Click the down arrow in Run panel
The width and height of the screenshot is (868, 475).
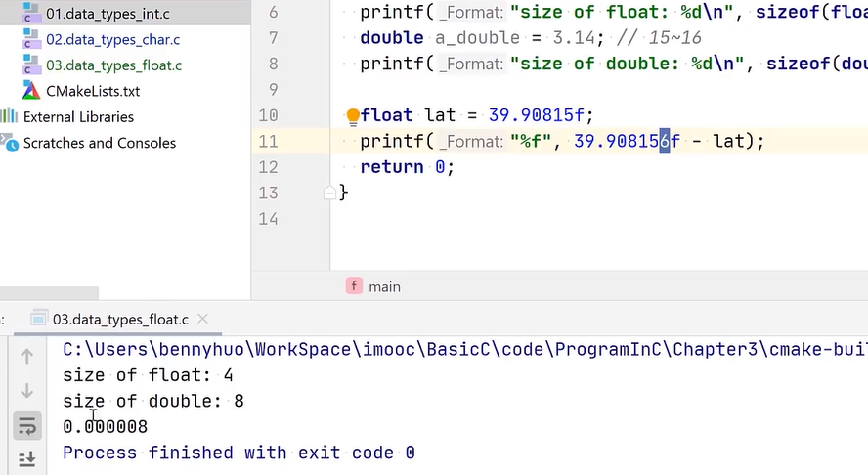pyautogui.click(x=27, y=391)
